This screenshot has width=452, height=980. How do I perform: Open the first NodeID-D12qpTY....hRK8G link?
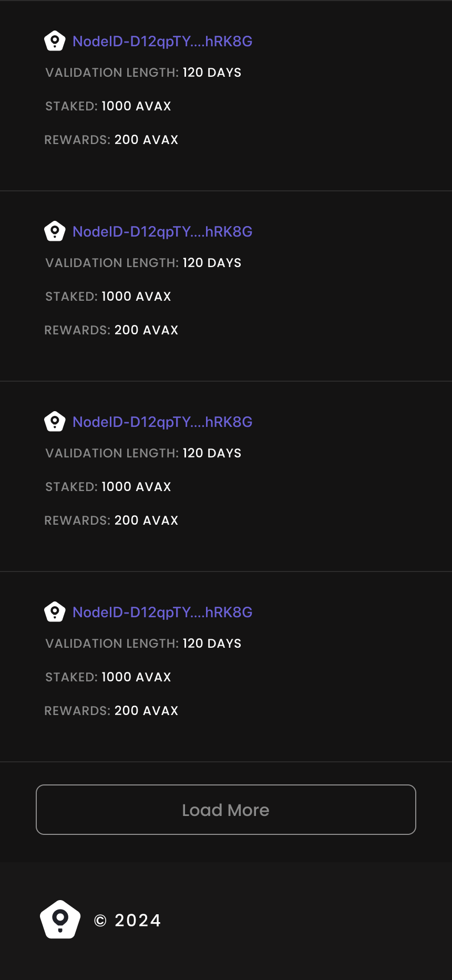pos(162,42)
